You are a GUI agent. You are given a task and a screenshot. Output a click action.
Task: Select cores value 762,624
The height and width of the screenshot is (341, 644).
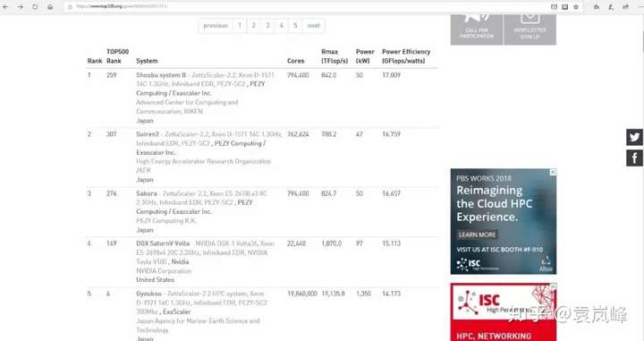coord(298,134)
